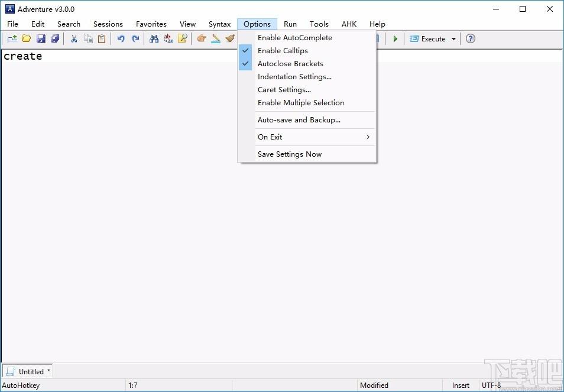This screenshot has height=392, width=564.
Task: Close the open Options menu
Action: (x=257, y=24)
